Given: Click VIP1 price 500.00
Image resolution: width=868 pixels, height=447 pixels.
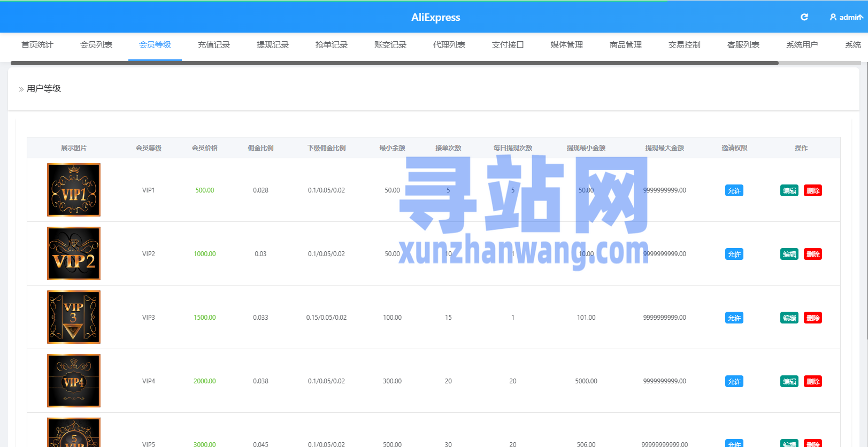Looking at the screenshot, I should tap(205, 190).
